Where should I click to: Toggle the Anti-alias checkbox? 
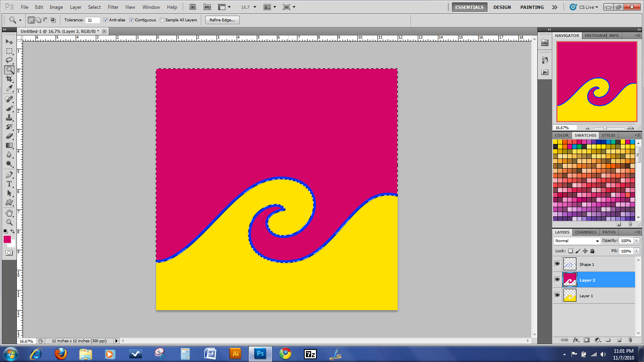tap(105, 20)
